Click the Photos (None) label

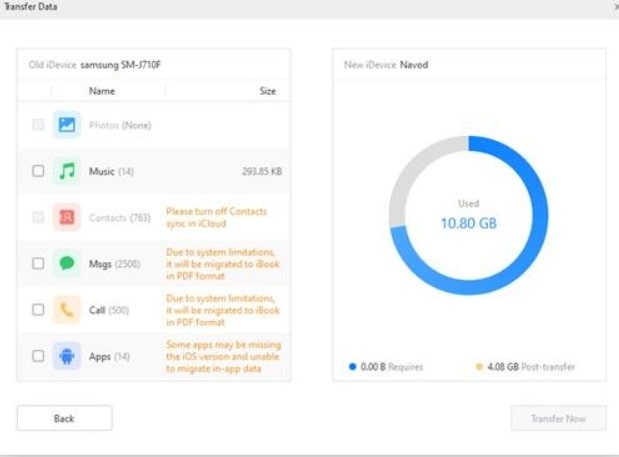click(x=120, y=125)
